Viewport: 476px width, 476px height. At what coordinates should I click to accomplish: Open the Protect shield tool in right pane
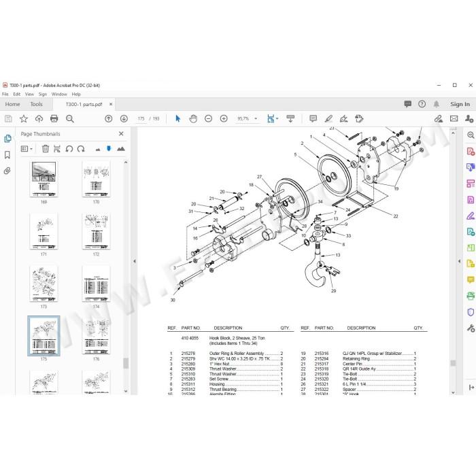[x=471, y=312]
